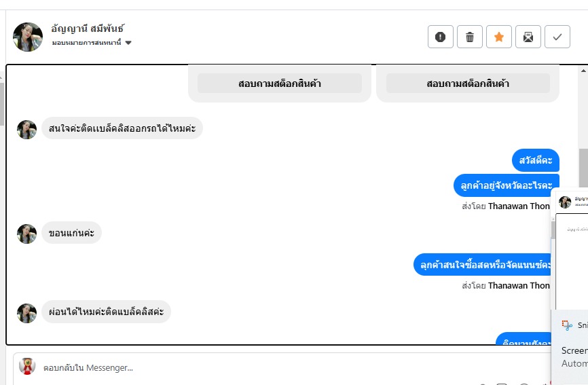Click the ผ่อนได้ไหมค่ะติดแบล็คลิสค่ะ message bubble

pyautogui.click(x=107, y=312)
